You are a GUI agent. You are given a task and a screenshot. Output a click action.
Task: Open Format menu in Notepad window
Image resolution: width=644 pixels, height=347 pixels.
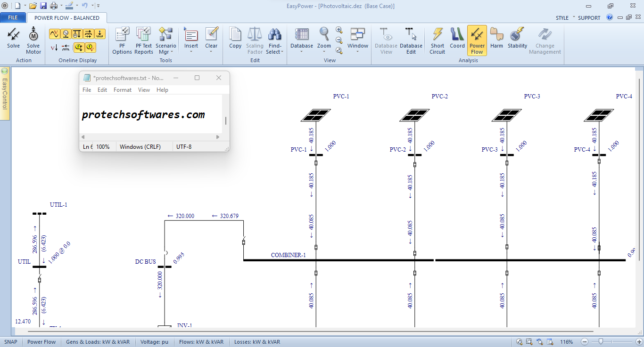[x=123, y=90]
